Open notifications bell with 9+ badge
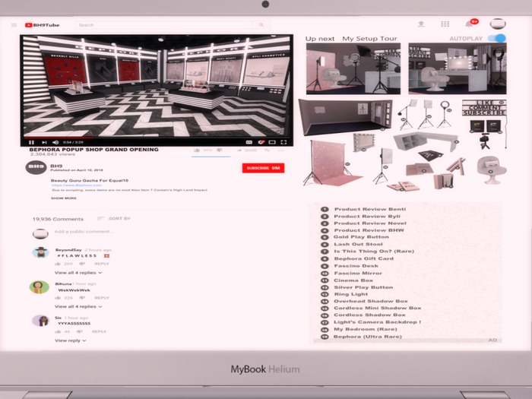Viewport: 532px width, 399px height. [x=470, y=24]
